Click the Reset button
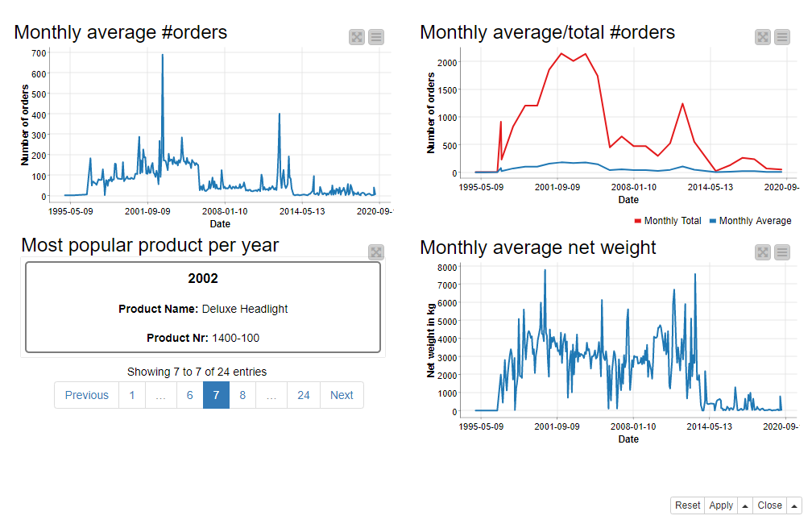 687,505
